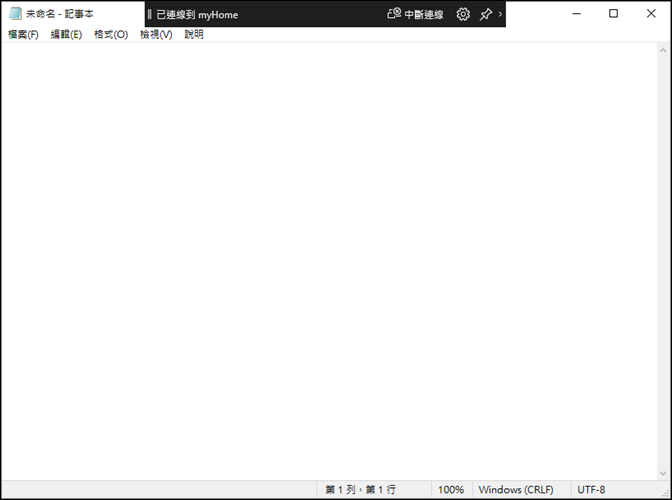672x500 pixels.
Task: Click the Notepad icon in title bar
Action: (x=15, y=14)
